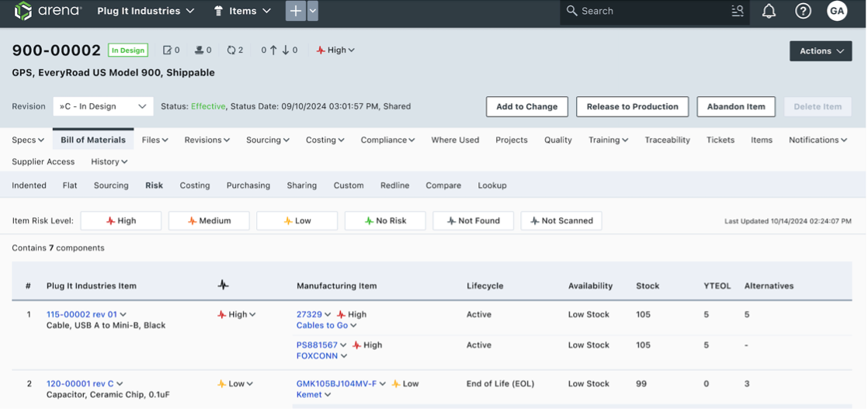868x412 pixels.
Task: Expand the Files menu
Action: pyautogui.click(x=155, y=140)
